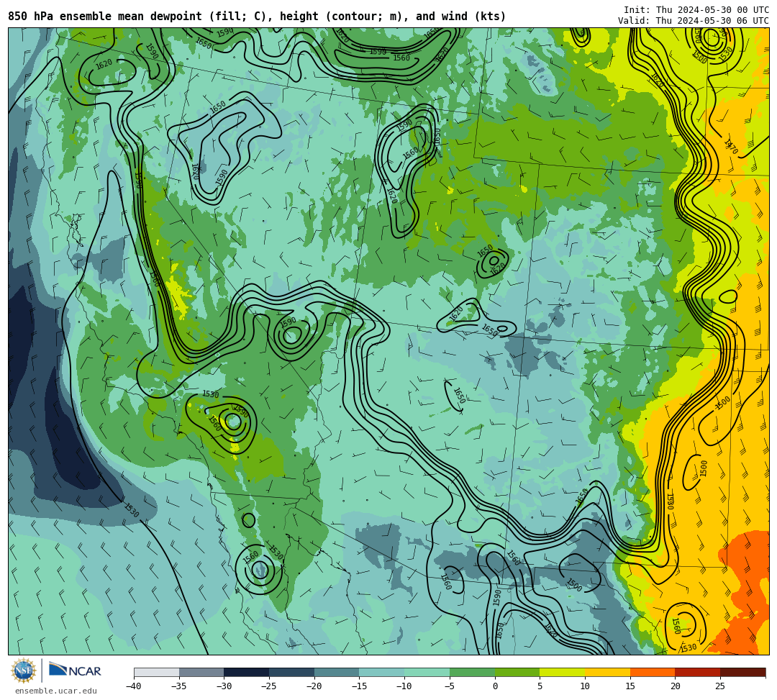This screenshot has width=777, height=700.
Task: Click the darkest brown colorbar swatch above 25
Action: 742,672
